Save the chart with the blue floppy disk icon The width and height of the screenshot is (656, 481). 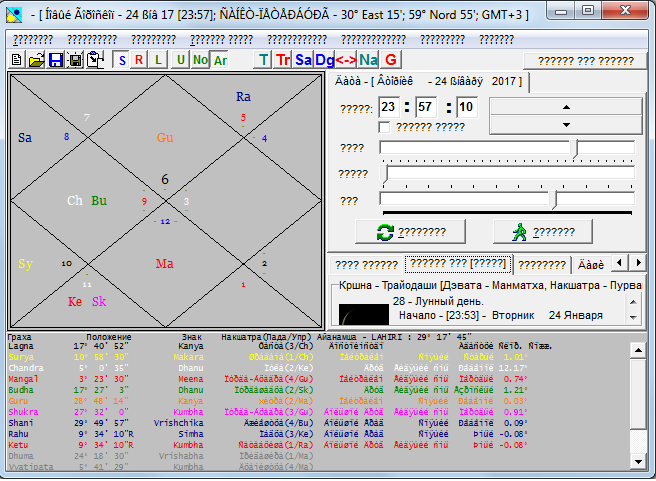coord(56,60)
